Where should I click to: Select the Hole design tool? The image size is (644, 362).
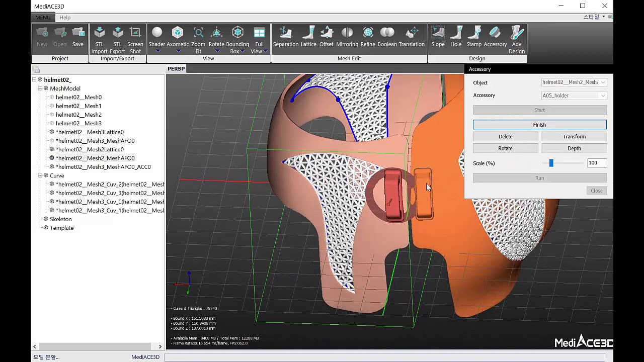456,38
